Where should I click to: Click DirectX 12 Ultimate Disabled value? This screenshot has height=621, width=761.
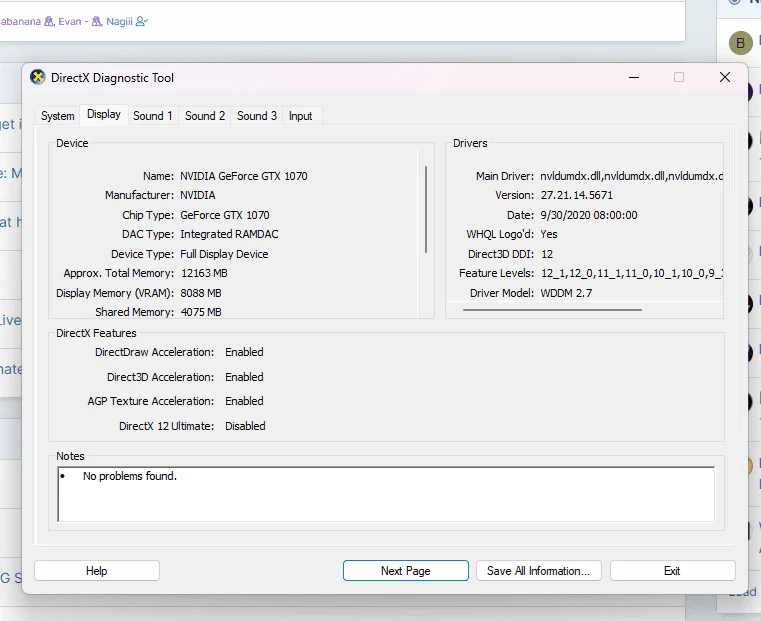coord(245,426)
